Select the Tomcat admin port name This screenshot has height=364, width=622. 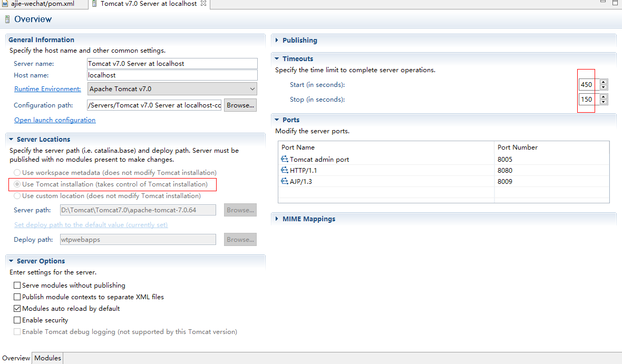point(319,160)
